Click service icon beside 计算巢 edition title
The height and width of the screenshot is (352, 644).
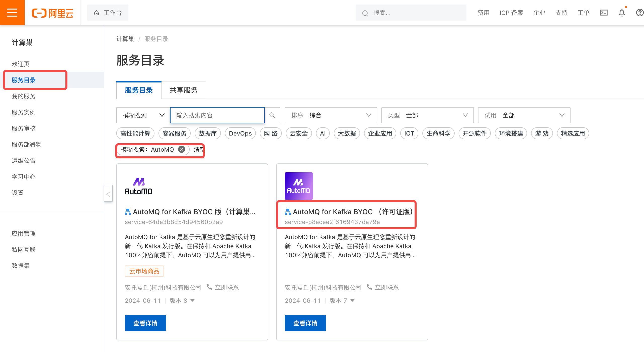(x=128, y=212)
